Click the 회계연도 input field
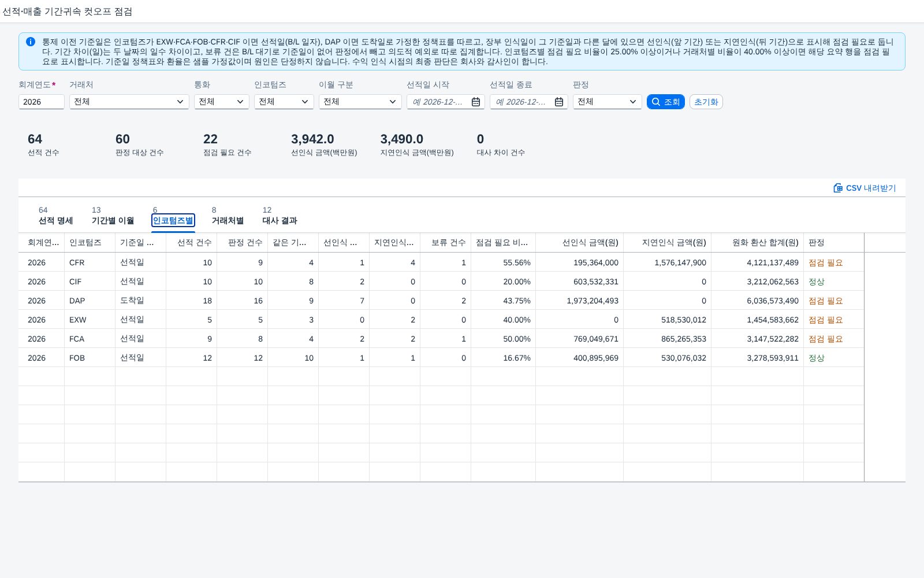This screenshot has height=578, width=924. click(x=42, y=102)
